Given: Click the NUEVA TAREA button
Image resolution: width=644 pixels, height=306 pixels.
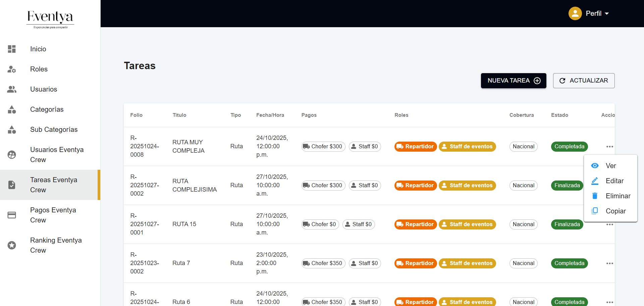Looking at the screenshot, I should (x=513, y=81).
